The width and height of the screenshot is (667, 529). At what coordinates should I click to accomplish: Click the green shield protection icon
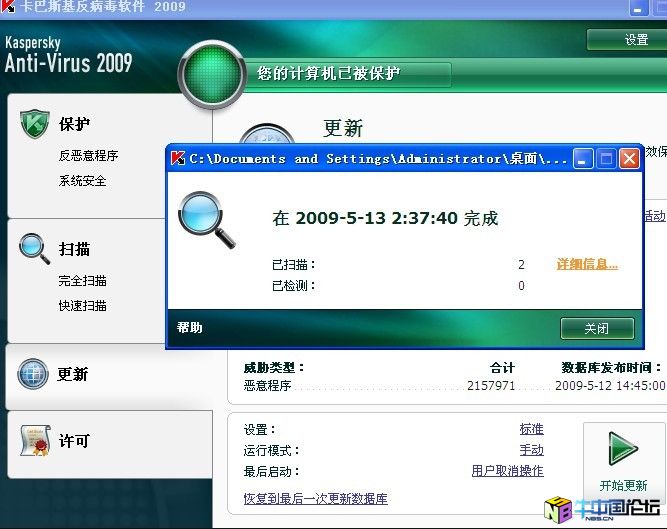point(34,124)
